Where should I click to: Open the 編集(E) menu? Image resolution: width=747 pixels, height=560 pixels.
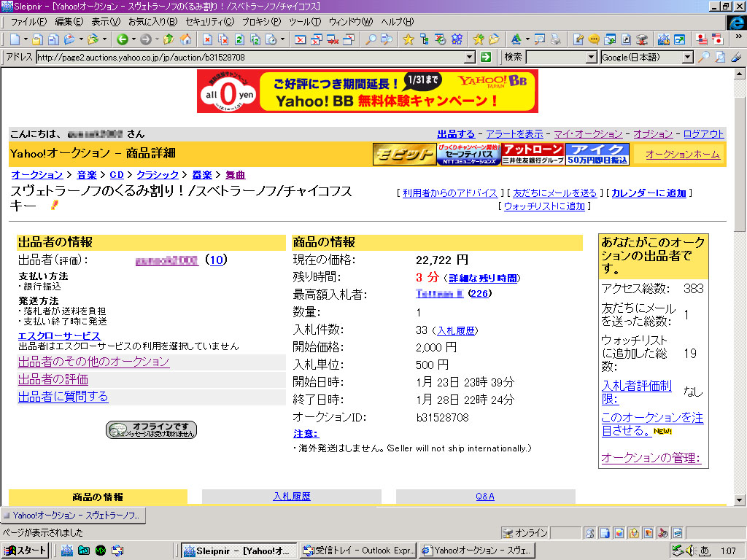coord(69,21)
